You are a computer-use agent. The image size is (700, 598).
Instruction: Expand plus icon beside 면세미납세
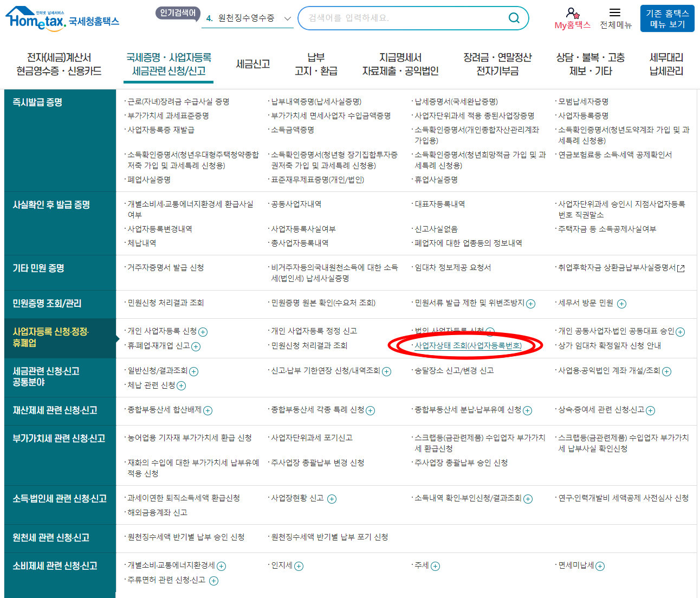(600, 566)
